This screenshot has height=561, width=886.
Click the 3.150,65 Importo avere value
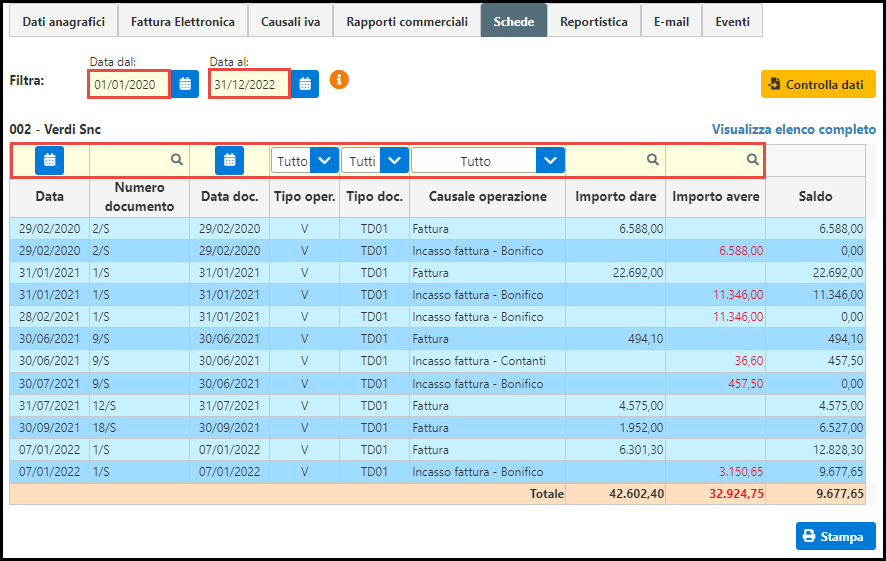coord(741,472)
